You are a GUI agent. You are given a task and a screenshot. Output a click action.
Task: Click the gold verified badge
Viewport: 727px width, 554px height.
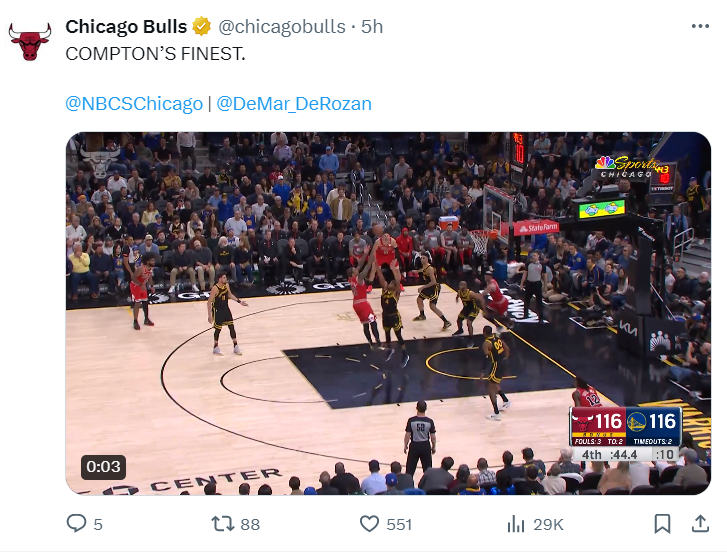click(202, 26)
